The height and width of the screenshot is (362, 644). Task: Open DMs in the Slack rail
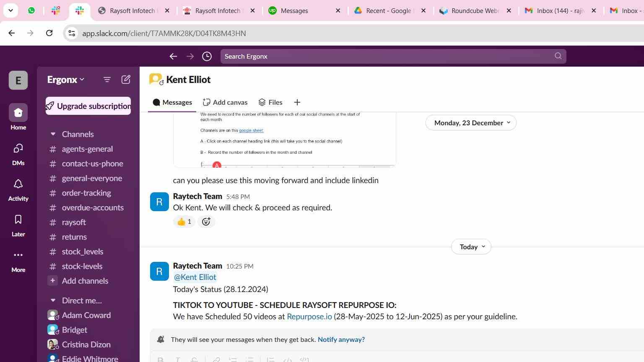(18, 153)
